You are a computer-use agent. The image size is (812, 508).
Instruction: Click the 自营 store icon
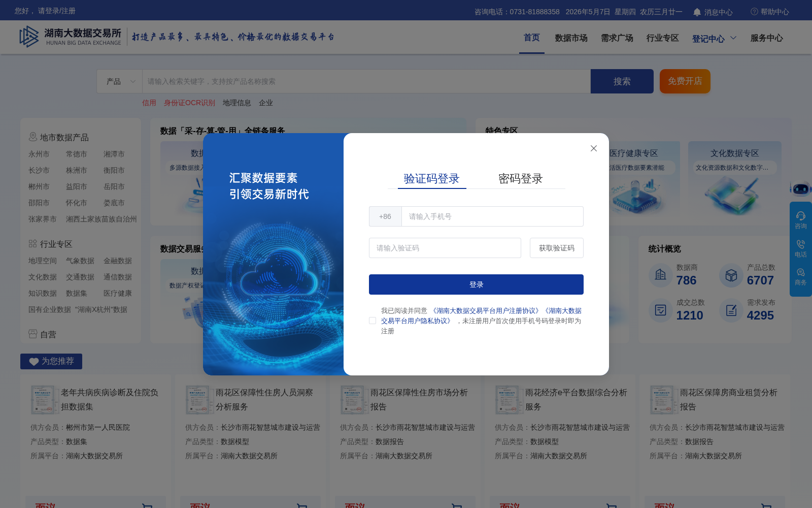coord(33,334)
